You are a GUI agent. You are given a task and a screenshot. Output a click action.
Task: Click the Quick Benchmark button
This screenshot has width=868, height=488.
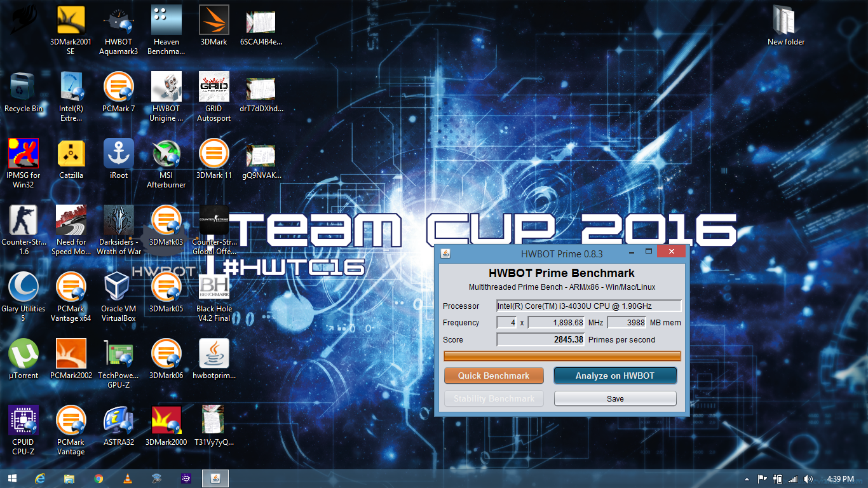pyautogui.click(x=494, y=376)
